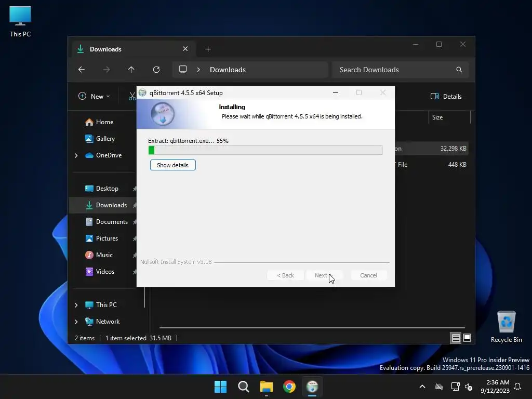
Task: Click qBittorrent installer taskbar icon
Action: 312,387
